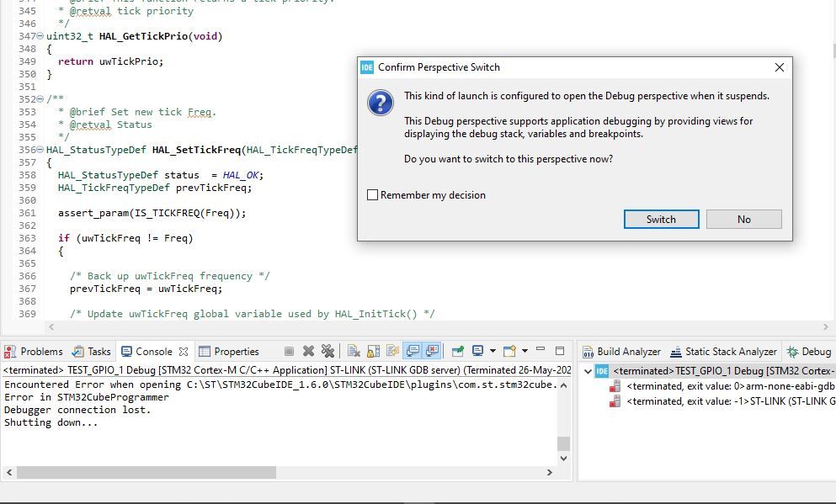Toggle show console when standard error changes
Screen dimensions: 836x504
pyautogui.click(x=433, y=351)
